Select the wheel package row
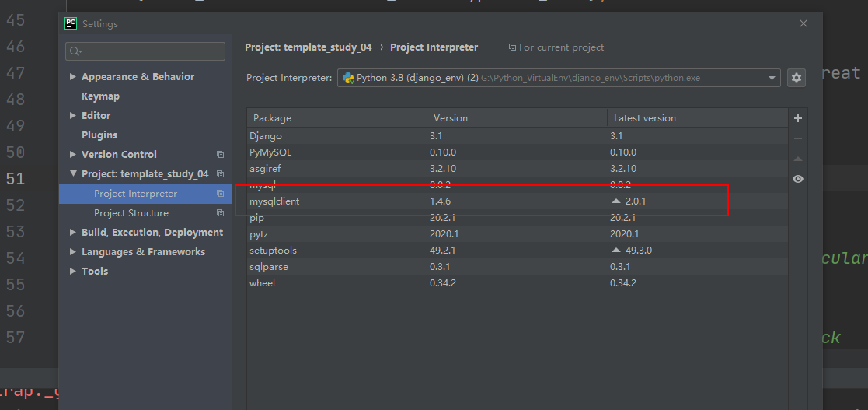 pyautogui.click(x=517, y=283)
